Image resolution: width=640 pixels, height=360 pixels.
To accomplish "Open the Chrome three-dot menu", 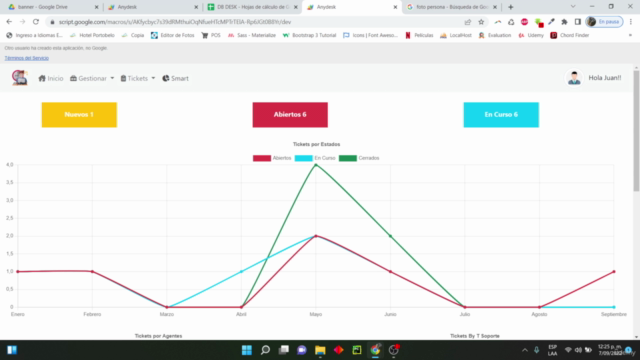I will click(631, 22).
